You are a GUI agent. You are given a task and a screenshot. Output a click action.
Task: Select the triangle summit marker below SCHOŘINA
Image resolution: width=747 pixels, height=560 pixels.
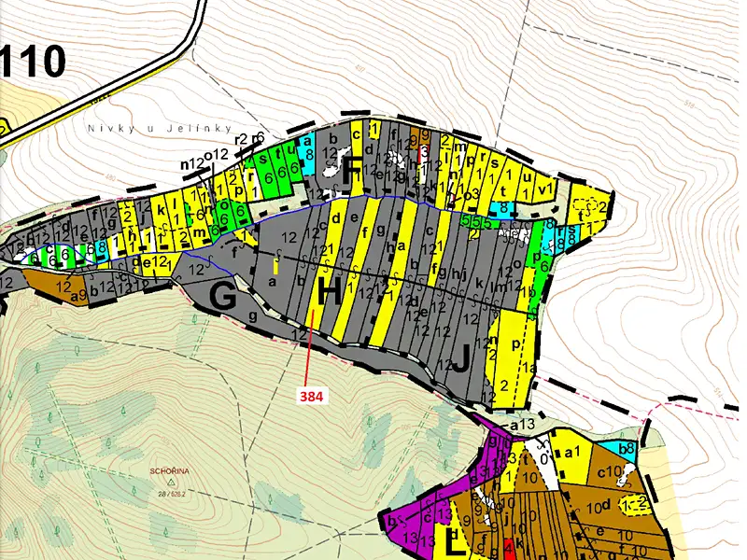(171, 482)
